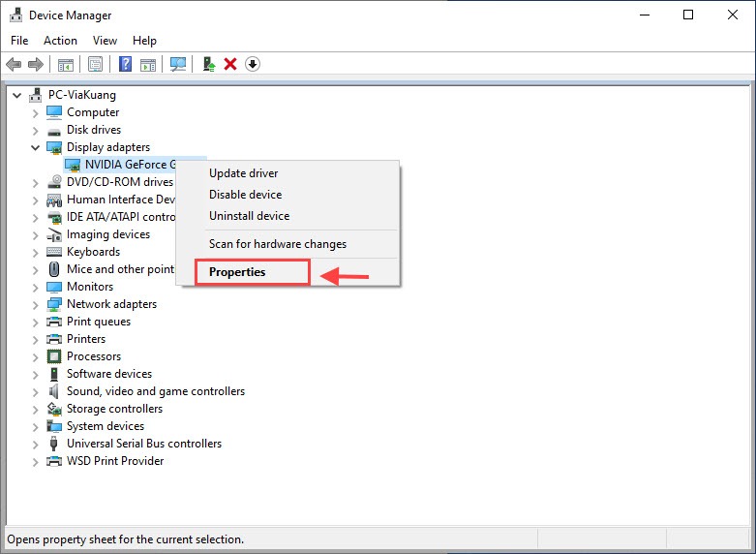Click the Properties sheet toolbar icon

[96, 64]
